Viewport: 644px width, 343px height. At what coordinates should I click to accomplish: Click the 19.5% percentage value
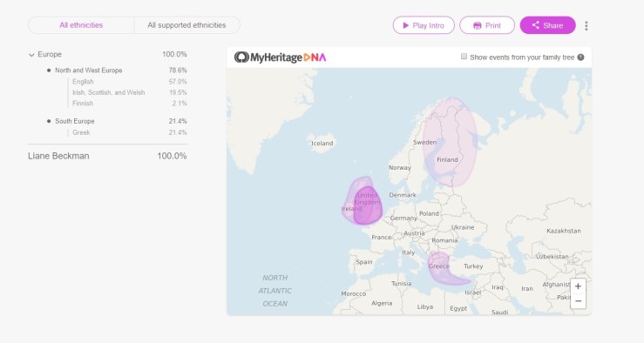click(x=178, y=92)
